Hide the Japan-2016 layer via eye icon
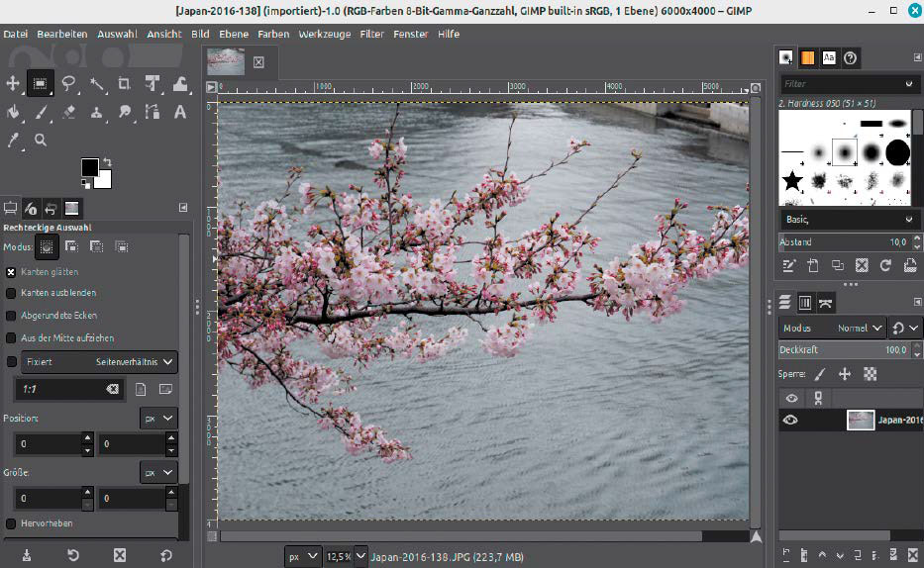The width and height of the screenshot is (924, 568). tap(790, 421)
